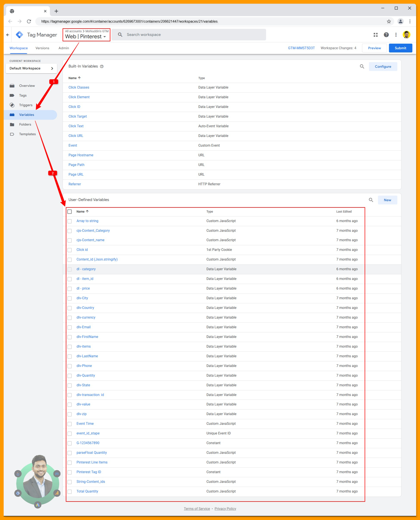Click the Google apps grid icon
This screenshot has width=420, height=520.
coord(376,35)
